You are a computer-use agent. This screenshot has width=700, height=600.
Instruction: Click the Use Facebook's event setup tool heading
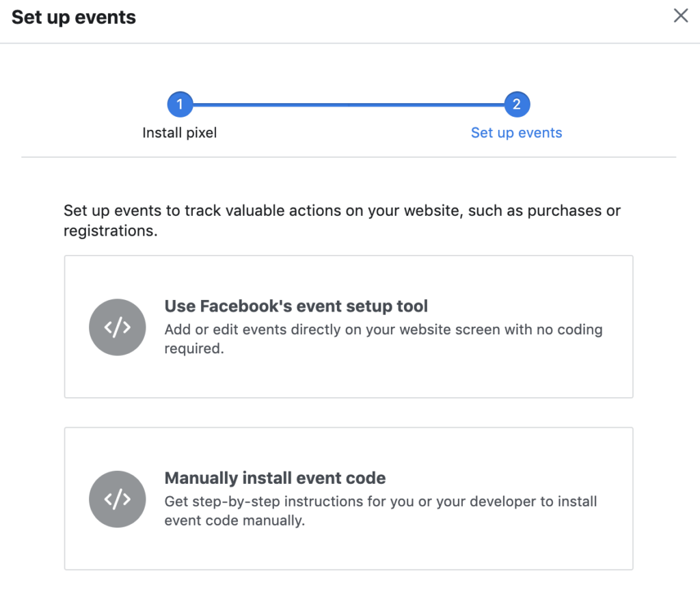point(295,306)
